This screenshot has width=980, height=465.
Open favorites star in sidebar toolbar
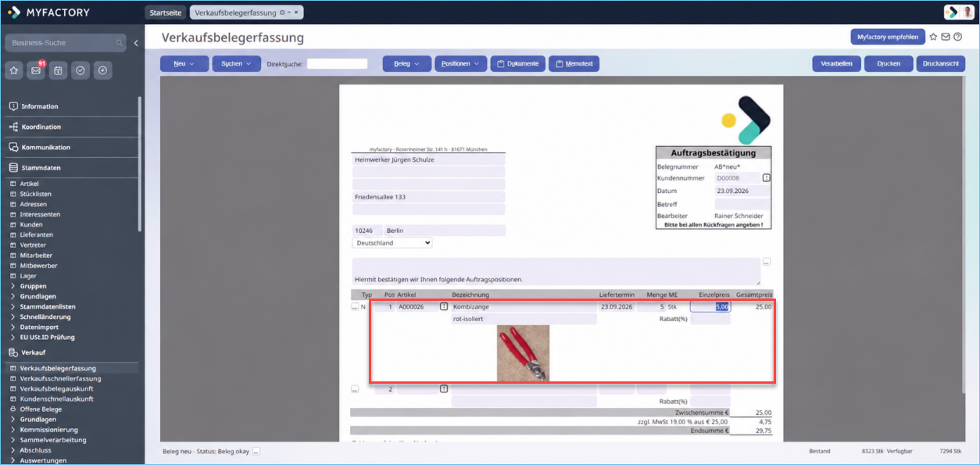(x=14, y=70)
